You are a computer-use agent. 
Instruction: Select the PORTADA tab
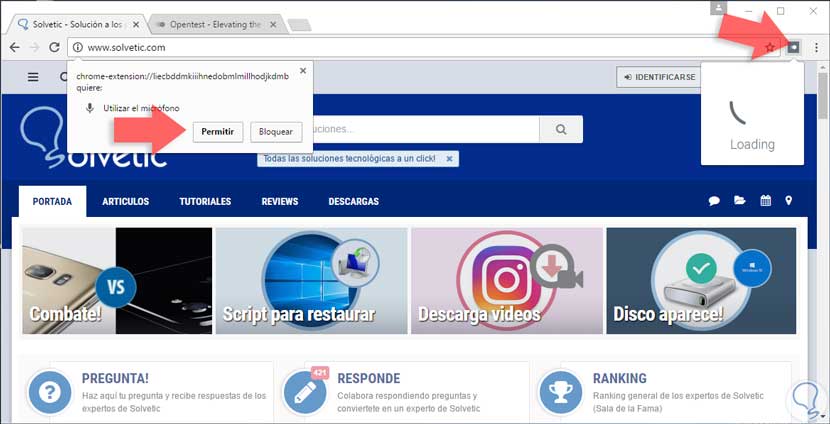point(52,201)
